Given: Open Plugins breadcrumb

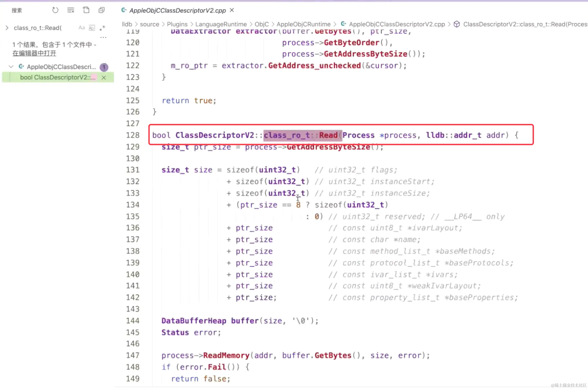Looking at the screenshot, I should [177, 24].
